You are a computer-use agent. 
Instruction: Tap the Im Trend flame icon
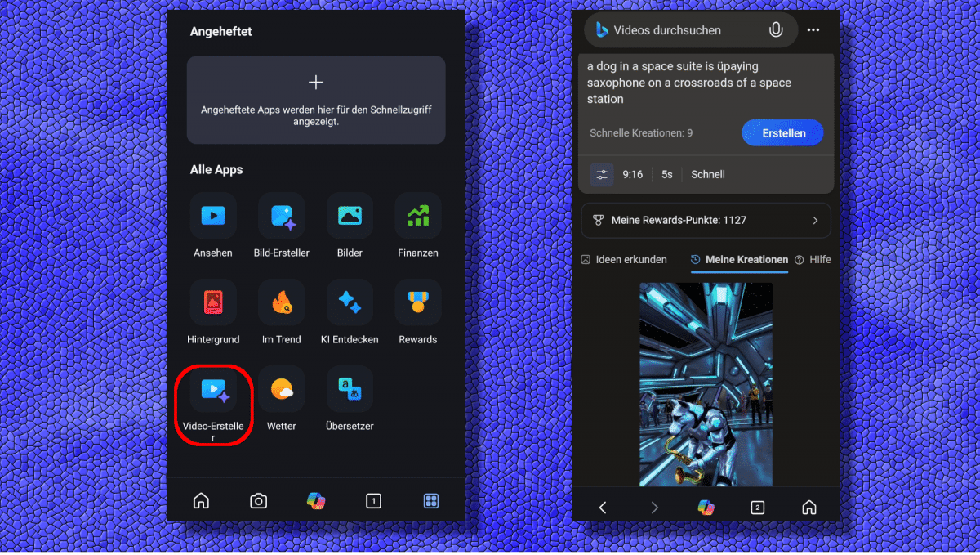click(x=282, y=302)
